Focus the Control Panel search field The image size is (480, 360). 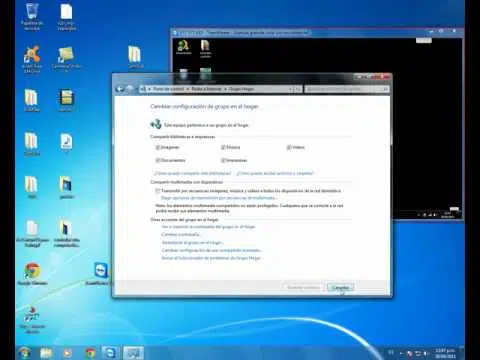coord(347,89)
